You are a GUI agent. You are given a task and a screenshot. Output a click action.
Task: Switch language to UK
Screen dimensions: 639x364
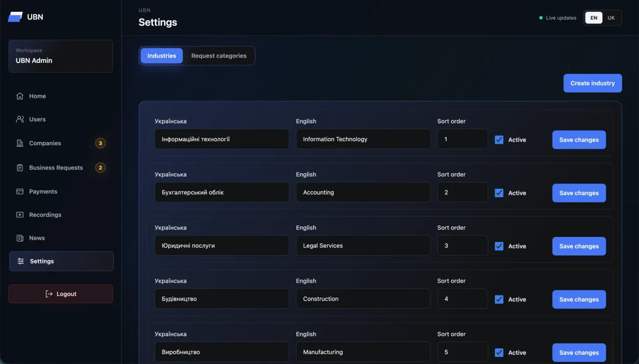[611, 18]
